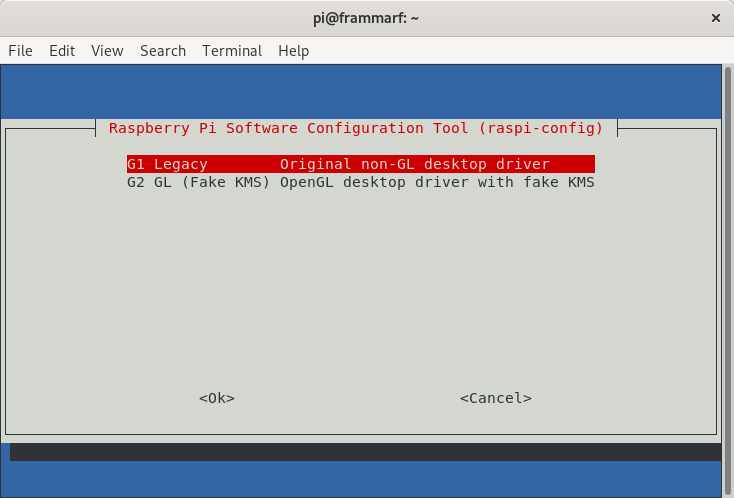734x498 pixels.
Task: Click the <Cancel> button
Action: 496,398
